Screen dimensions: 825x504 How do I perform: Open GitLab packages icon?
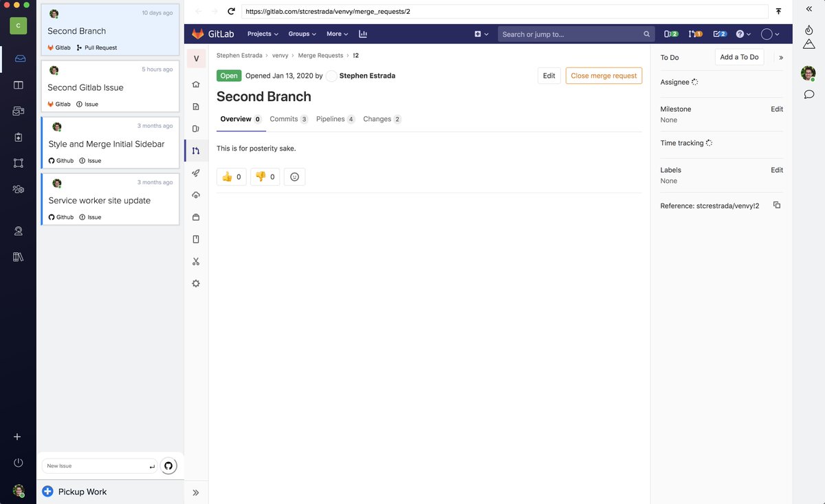196,217
